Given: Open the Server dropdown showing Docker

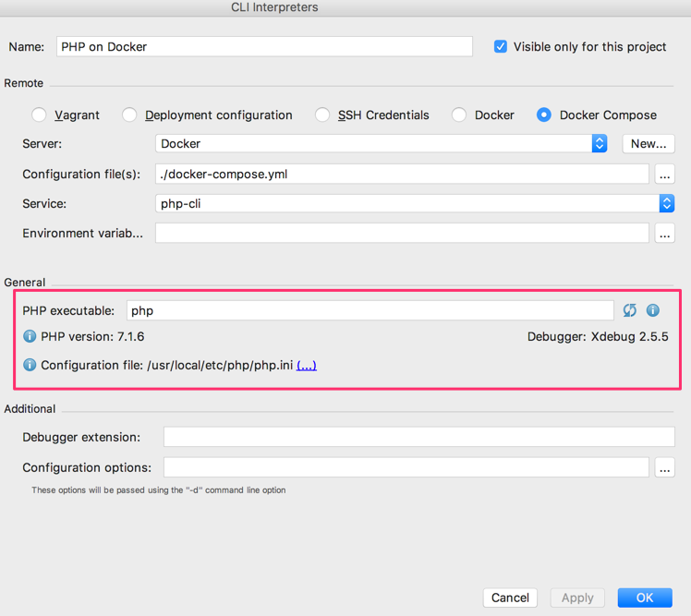Looking at the screenshot, I should tap(382, 144).
